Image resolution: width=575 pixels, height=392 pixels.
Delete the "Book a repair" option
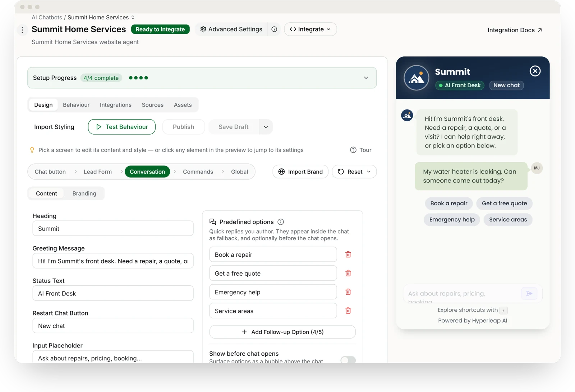[348, 255]
